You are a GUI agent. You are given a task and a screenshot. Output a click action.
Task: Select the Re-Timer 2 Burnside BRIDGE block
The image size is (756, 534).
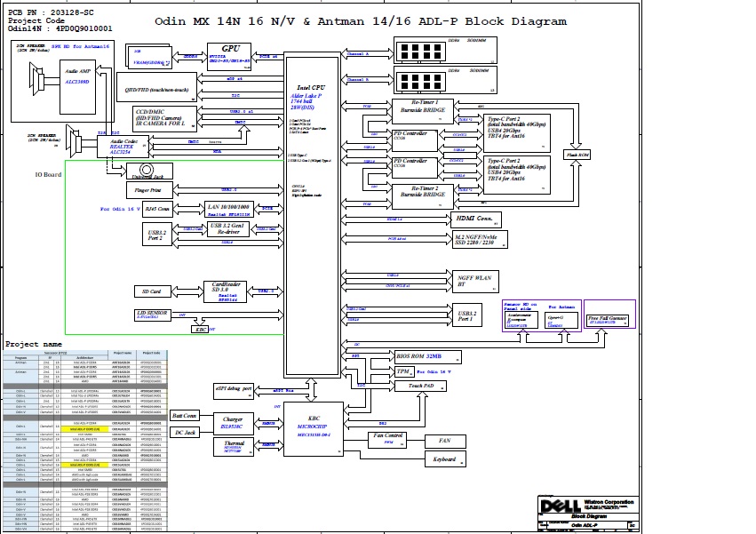[423, 197]
